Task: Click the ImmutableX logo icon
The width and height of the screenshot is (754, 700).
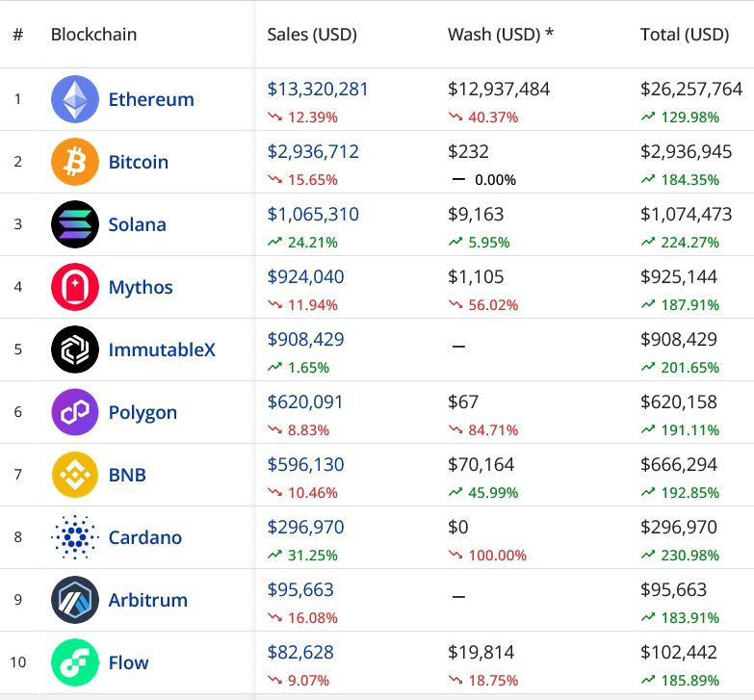Action: tap(75, 350)
